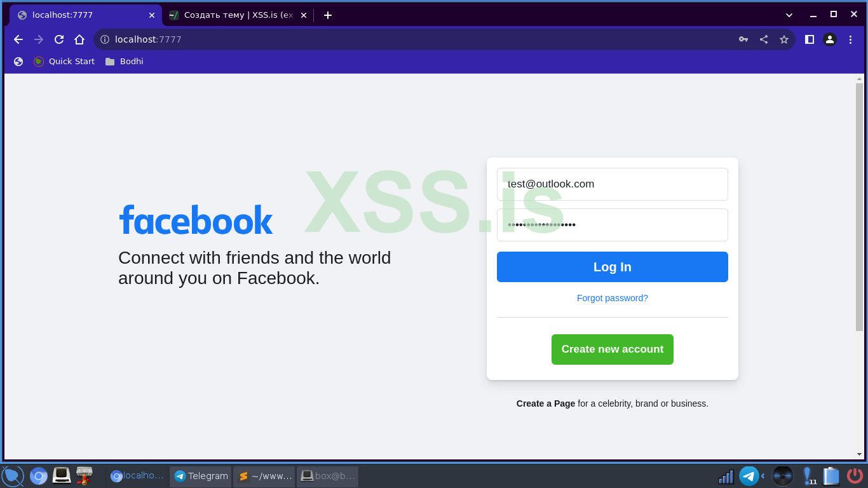Image resolution: width=868 pixels, height=488 pixels.
Task: Click the globe icon in bookmarks bar
Action: point(18,62)
